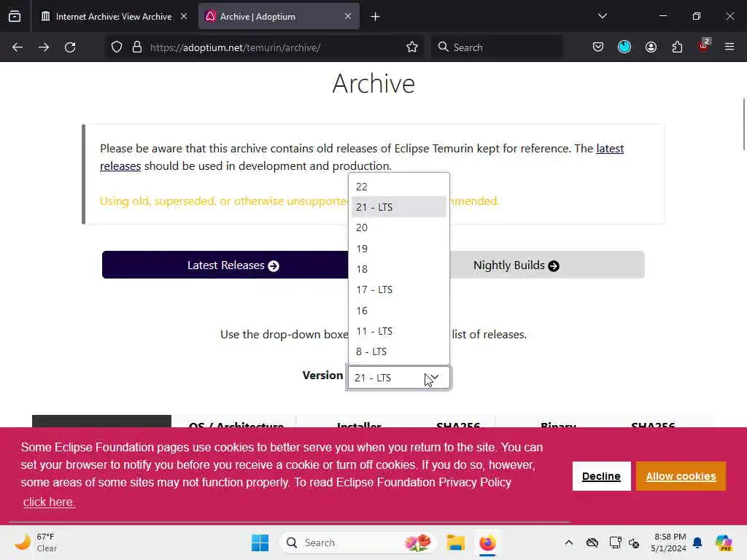
Task: Open the privacy policy click here link
Action: (49, 502)
